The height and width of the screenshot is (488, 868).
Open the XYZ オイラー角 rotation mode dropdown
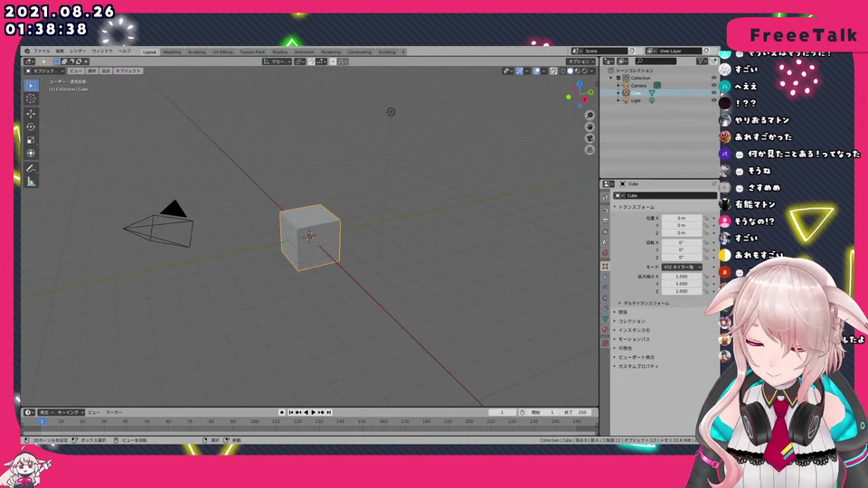[682, 267]
